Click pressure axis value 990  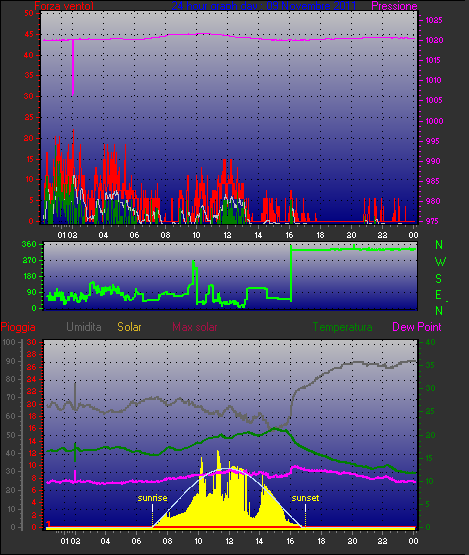pyautogui.click(x=433, y=161)
